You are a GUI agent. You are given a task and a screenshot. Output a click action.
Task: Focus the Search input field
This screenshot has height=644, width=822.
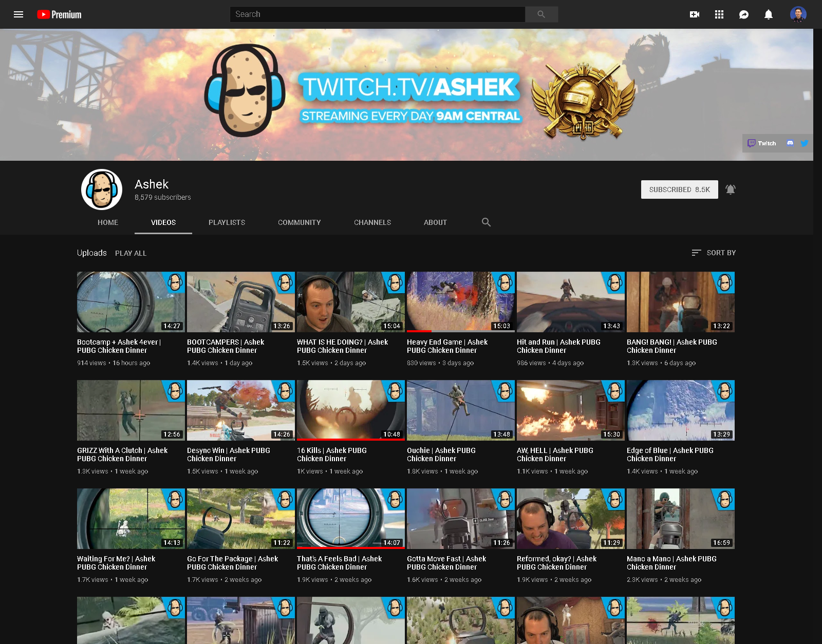coord(378,14)
